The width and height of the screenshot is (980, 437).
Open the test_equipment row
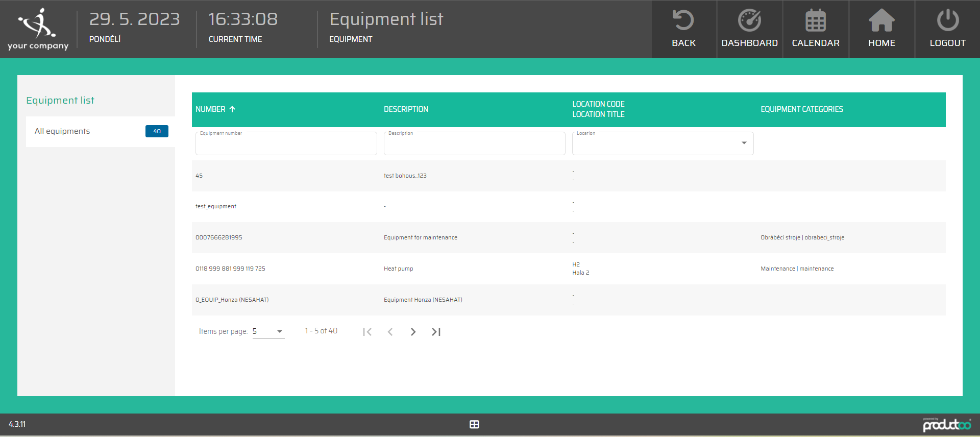coord(216,206)
